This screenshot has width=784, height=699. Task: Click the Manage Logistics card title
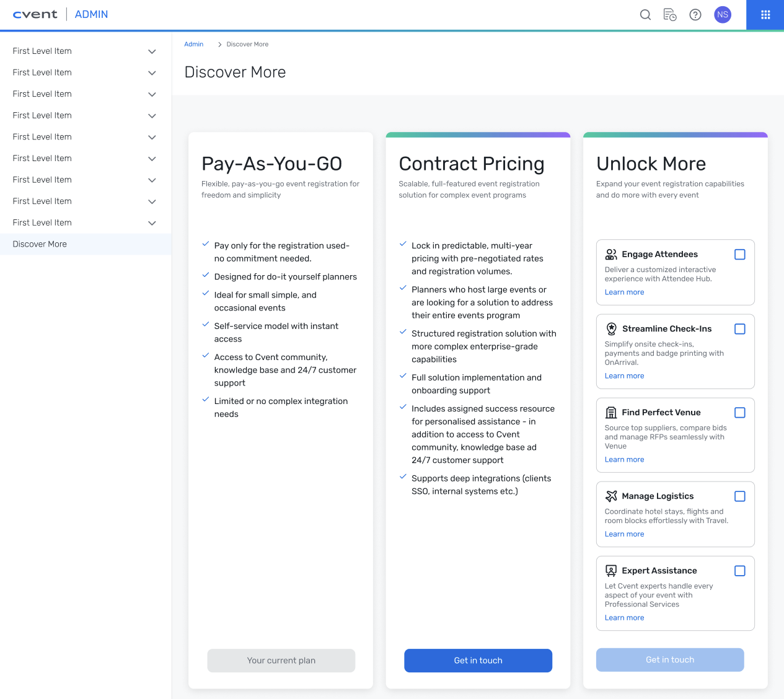pyautogui.click(x=658, y=496)
